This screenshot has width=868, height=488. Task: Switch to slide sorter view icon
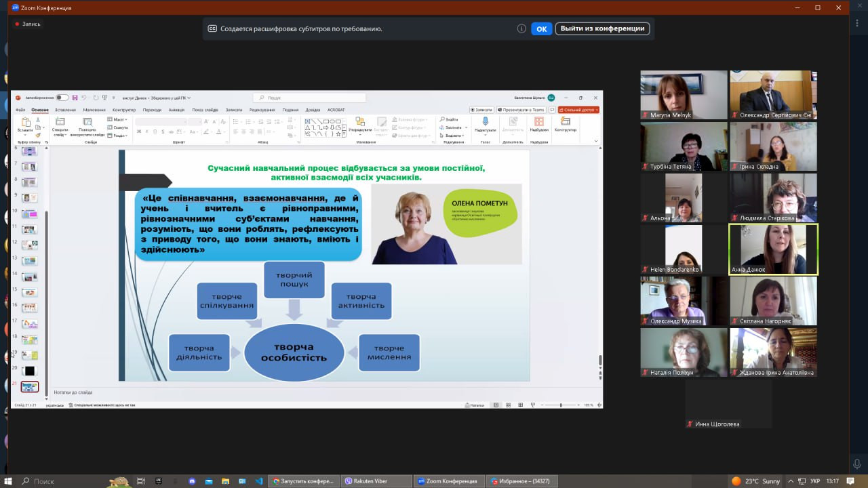point(507,405)
